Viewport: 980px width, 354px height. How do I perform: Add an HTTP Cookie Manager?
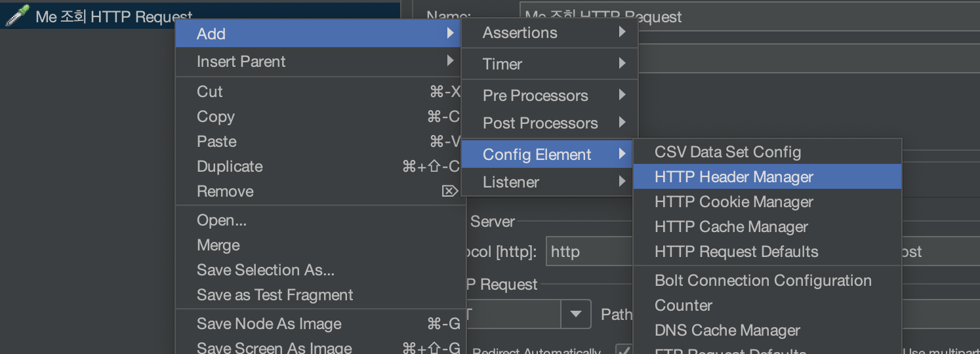(733, 202)
